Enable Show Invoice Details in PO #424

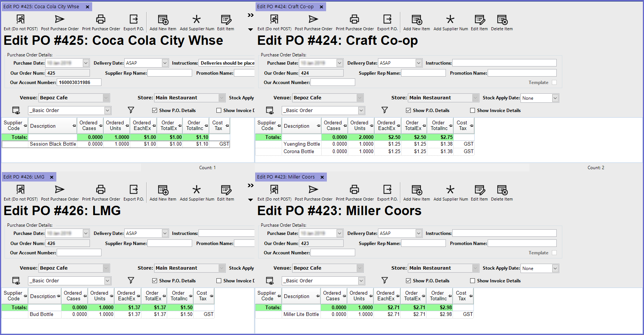472,111
